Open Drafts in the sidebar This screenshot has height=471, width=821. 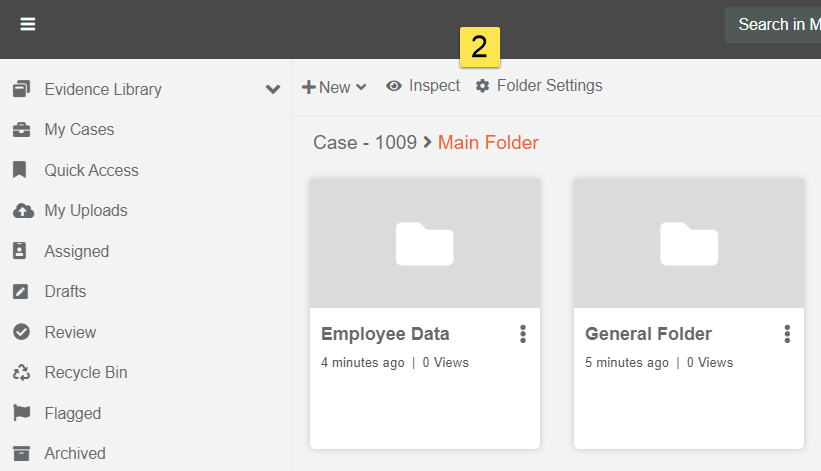65,292
